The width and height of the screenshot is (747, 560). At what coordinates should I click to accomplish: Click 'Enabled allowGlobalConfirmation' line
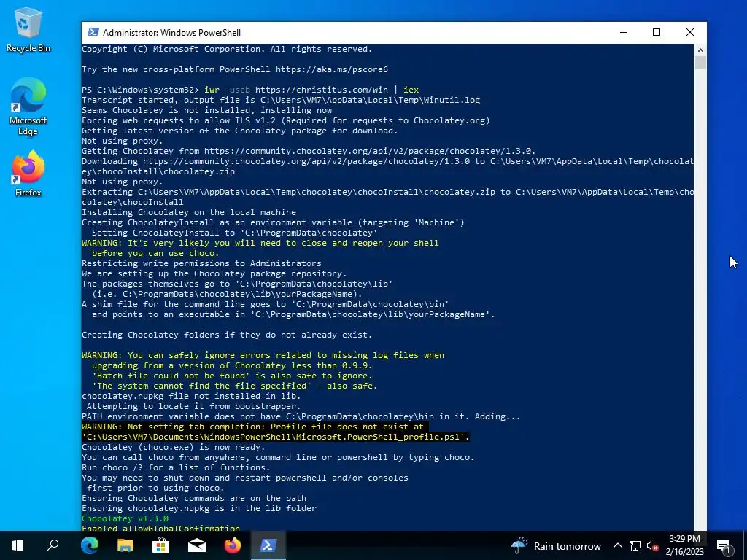pos(160,528)
